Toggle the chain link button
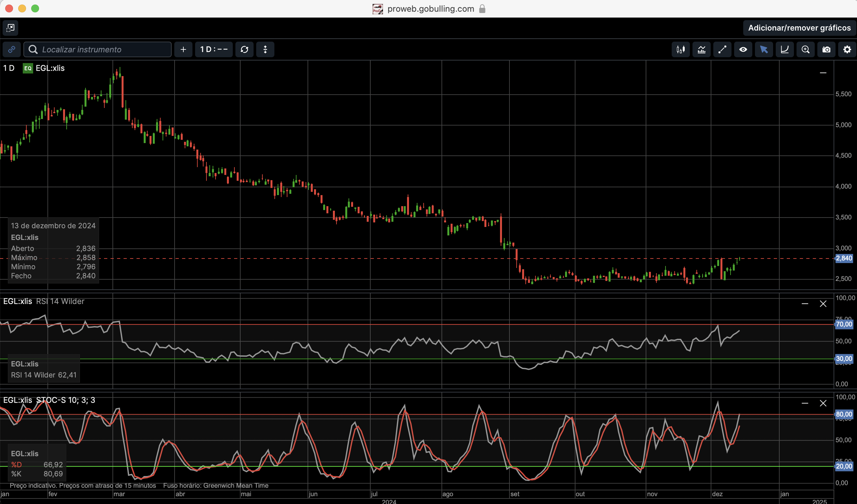The width and height of the screenshot is (857, 504). click(12, 50)
